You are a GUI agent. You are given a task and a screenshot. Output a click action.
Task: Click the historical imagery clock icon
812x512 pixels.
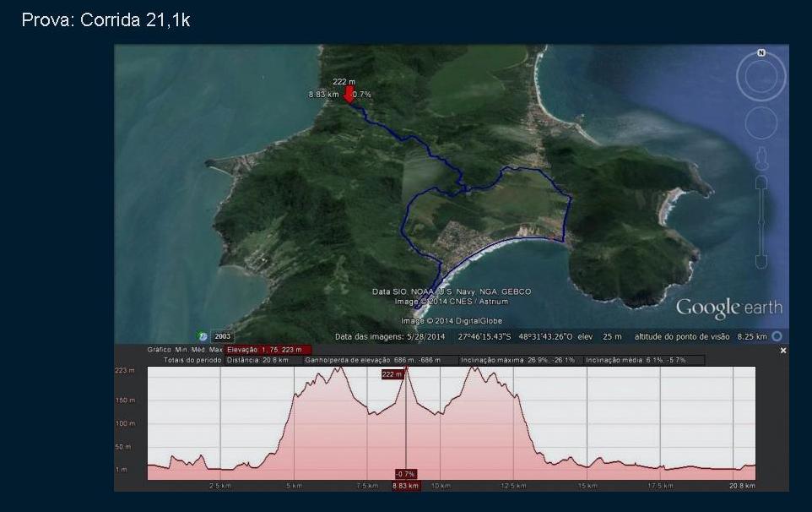coord(203,336)
